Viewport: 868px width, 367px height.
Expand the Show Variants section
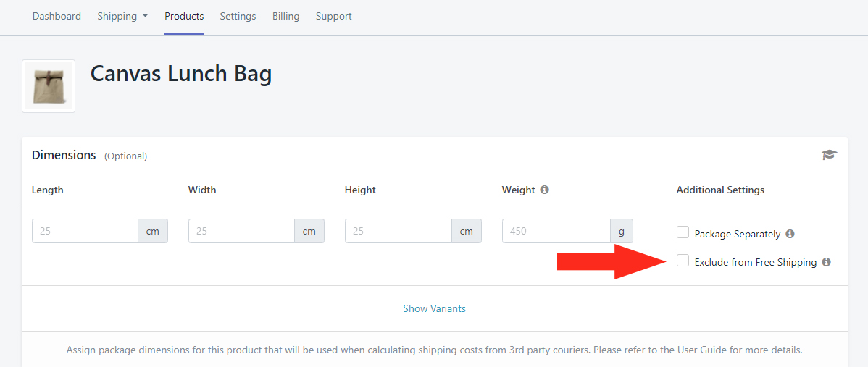click(x=434, y=308)
